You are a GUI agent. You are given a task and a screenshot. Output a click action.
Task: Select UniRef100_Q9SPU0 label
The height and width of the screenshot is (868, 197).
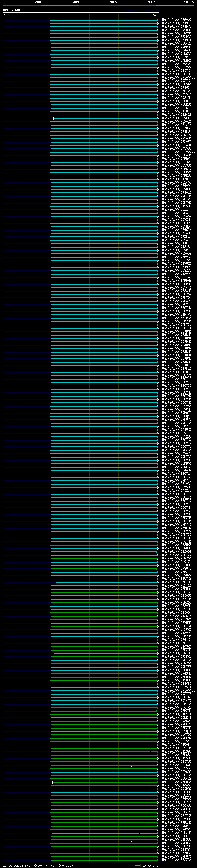point(176,131)
